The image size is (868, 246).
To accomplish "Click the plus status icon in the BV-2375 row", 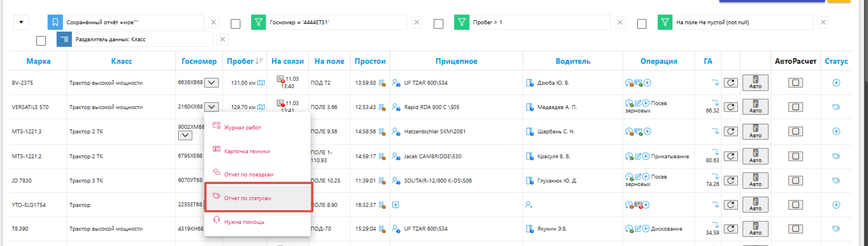I will tap(836, 83).
